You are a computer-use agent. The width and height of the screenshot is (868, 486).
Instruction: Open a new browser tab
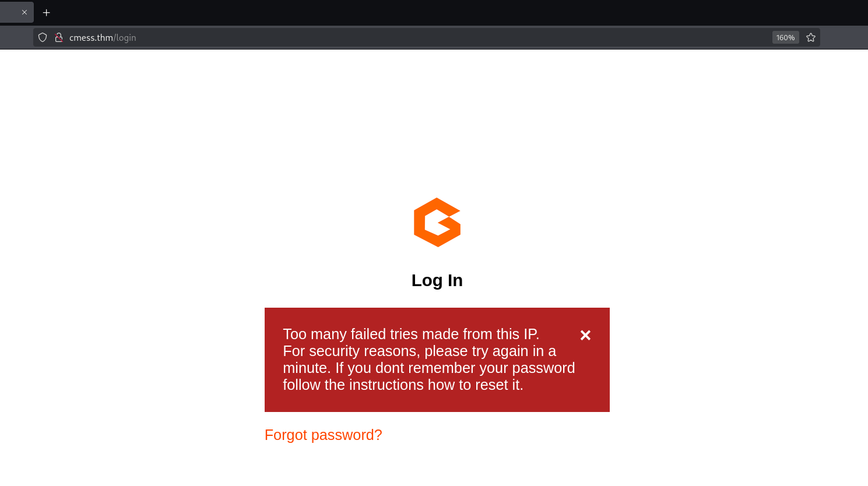(x=47, y=12)
